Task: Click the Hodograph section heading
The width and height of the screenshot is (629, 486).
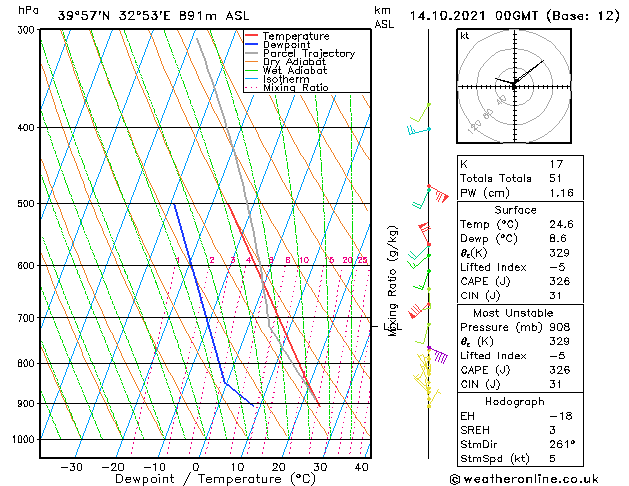Action: point(515,401)
